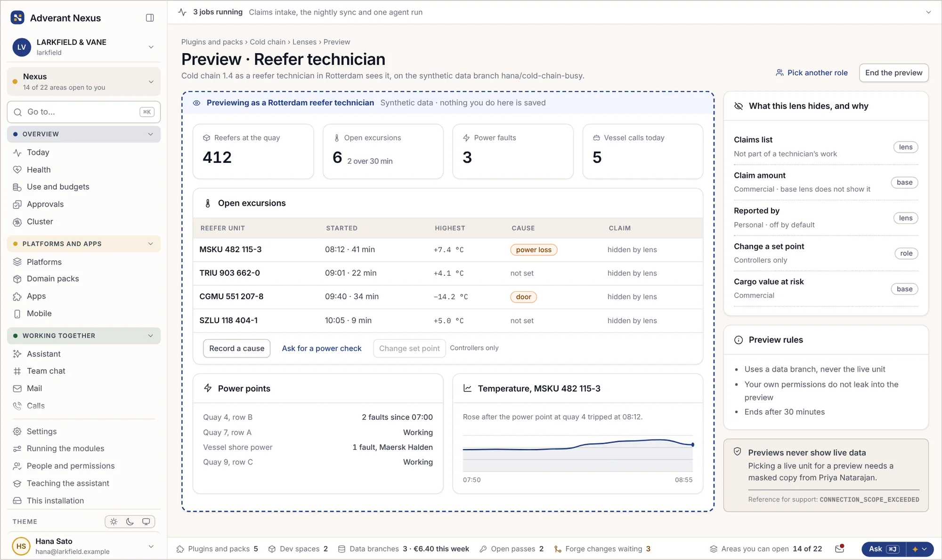
Task: Open the sparkle assistant options button
Action: pos(919,549)
